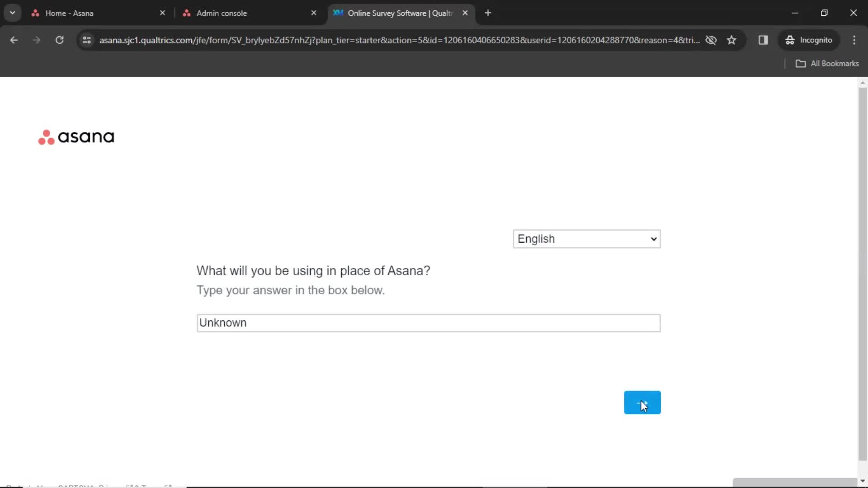
Task: Restore down the browser window
Action: pyautogui.click(x=824, y=13)
